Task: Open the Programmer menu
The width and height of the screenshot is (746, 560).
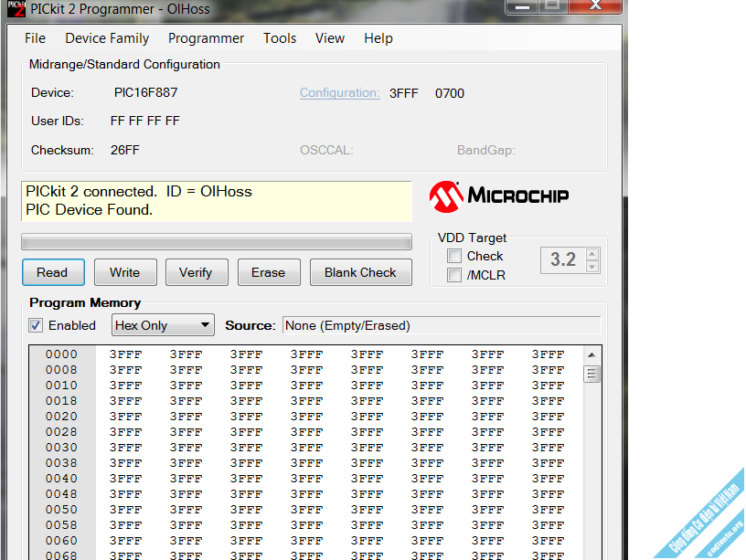Action: (x=206, y=38)
